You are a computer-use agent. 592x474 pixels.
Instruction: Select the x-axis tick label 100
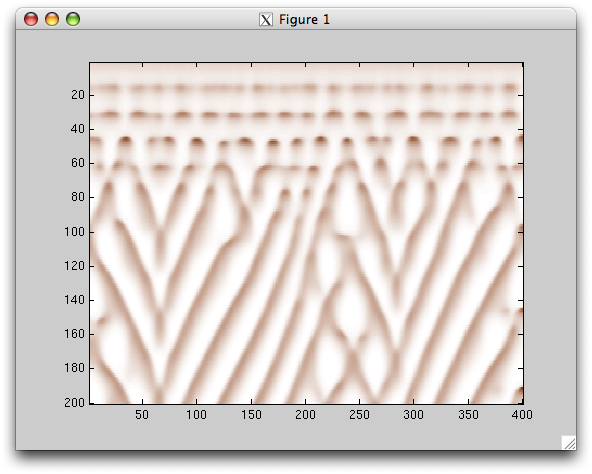click(196, 415)
